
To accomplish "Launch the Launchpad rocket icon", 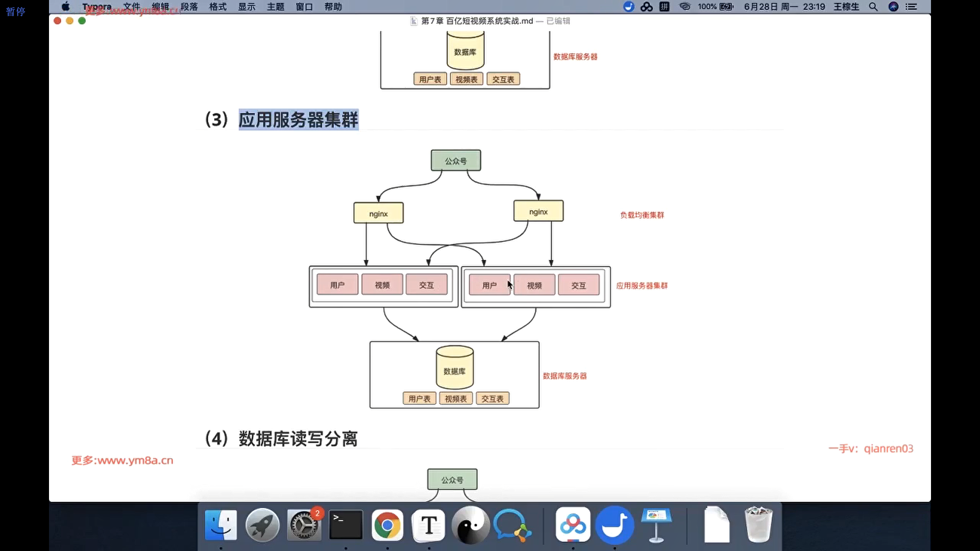I will coord(262,525).
